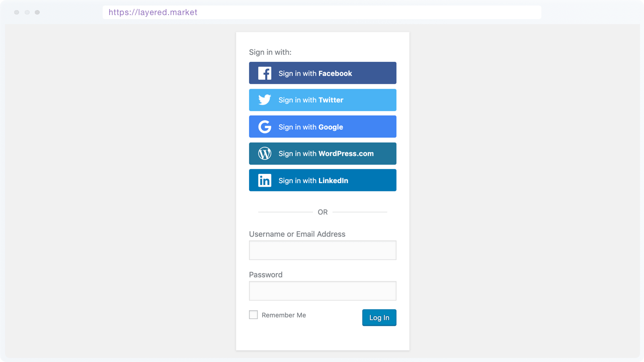
Task: Click the leftmost browser window control dot
Action: pos(17,12)
